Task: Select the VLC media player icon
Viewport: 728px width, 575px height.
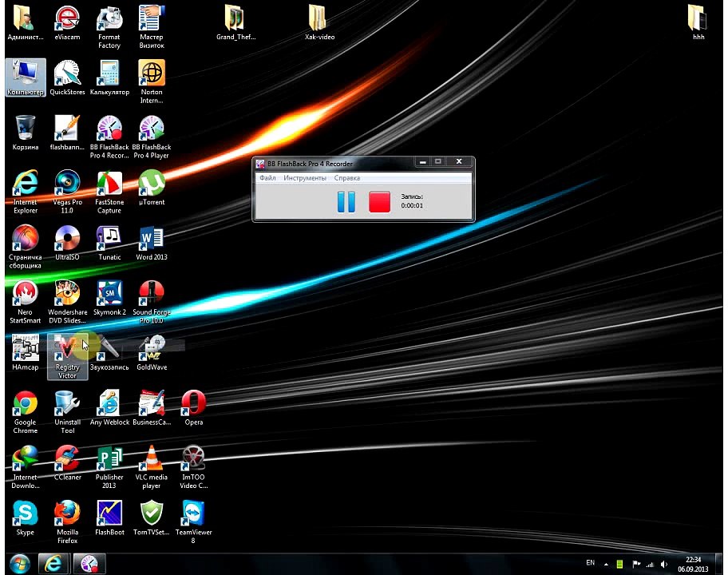Action: [x=152, y=467]
